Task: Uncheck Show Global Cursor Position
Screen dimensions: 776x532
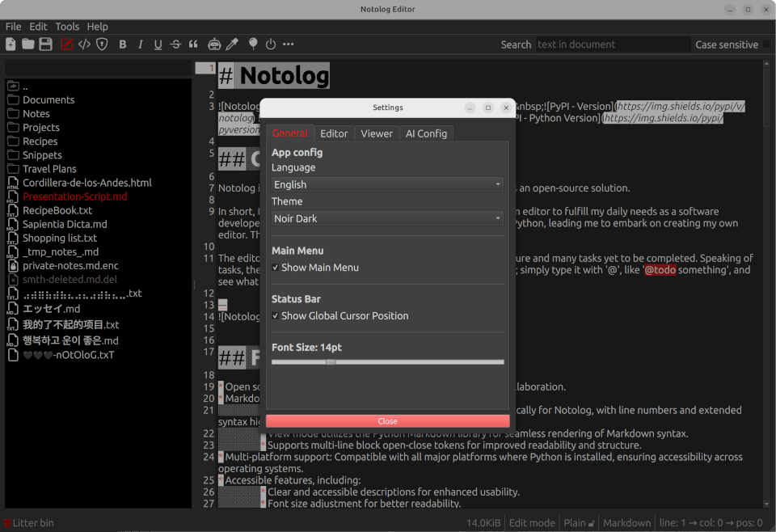Action: [276, 315]
